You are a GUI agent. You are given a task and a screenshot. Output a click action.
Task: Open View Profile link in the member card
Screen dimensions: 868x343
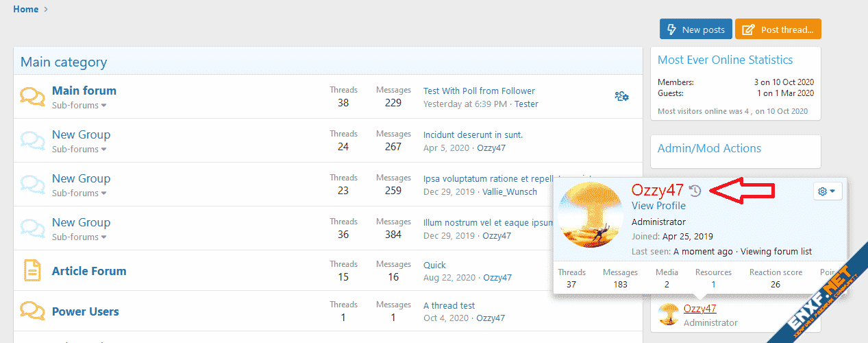[658, 206]
